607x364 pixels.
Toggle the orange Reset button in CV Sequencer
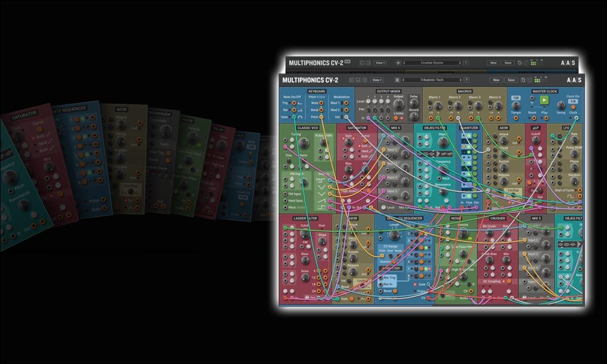click(x=395, y=291)
